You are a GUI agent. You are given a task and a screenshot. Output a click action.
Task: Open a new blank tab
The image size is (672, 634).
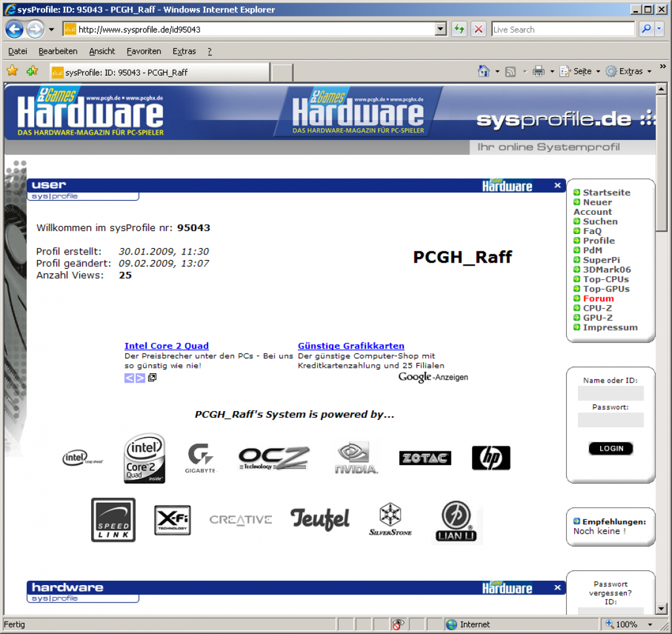click(282, 72)
